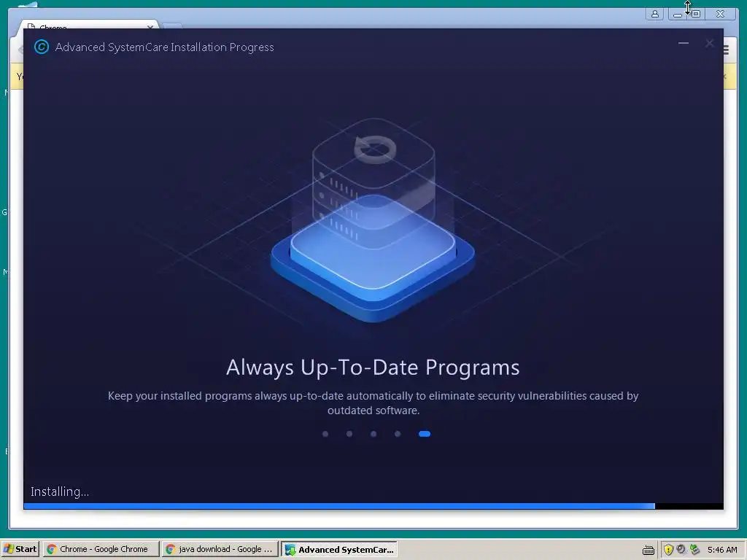Select the fourth slide indicator dot

[398, 434]
